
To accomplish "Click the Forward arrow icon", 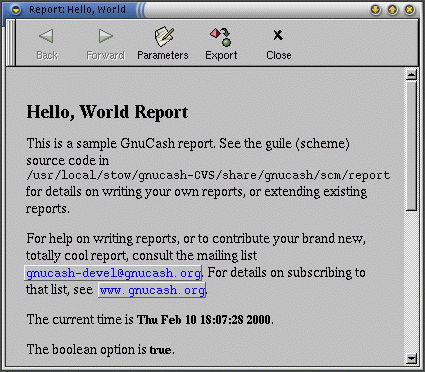I will (106, 36).
